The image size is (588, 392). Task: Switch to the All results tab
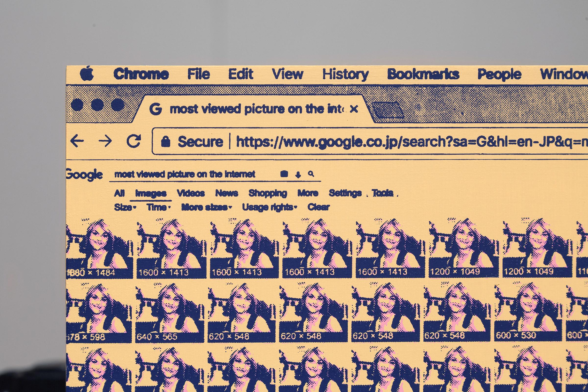point(119,193)
